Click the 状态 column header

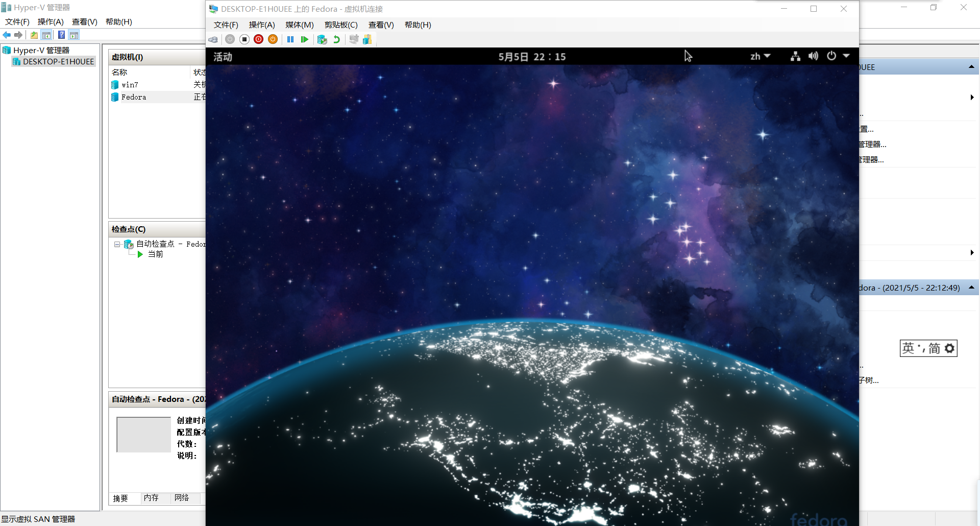[199, 73]
